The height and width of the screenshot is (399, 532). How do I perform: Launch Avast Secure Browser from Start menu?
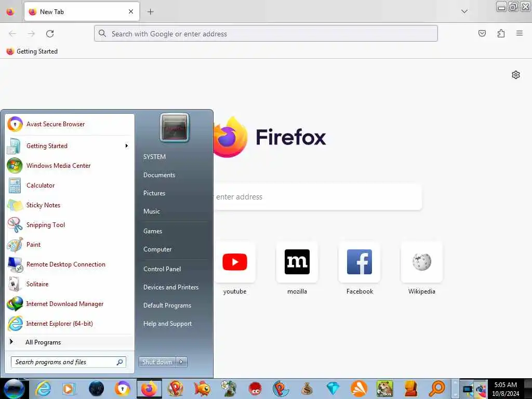click(x=70, y=124)
